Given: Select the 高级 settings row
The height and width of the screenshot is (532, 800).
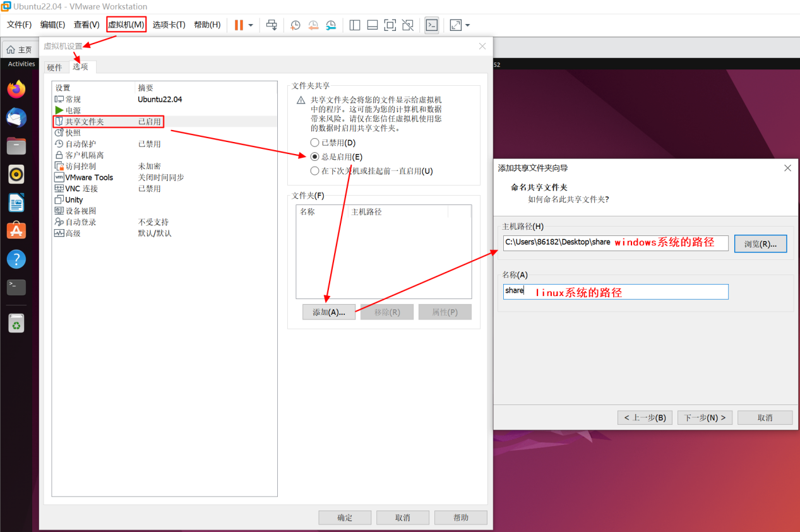Looking at the screenshot, I should [165, 233].
